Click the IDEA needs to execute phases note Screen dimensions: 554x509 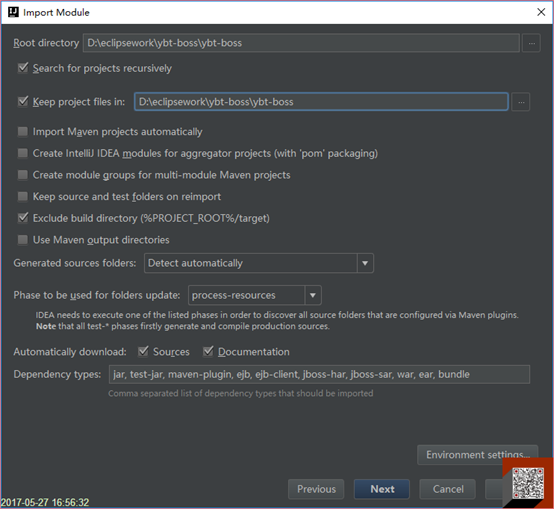click(277, 320)
